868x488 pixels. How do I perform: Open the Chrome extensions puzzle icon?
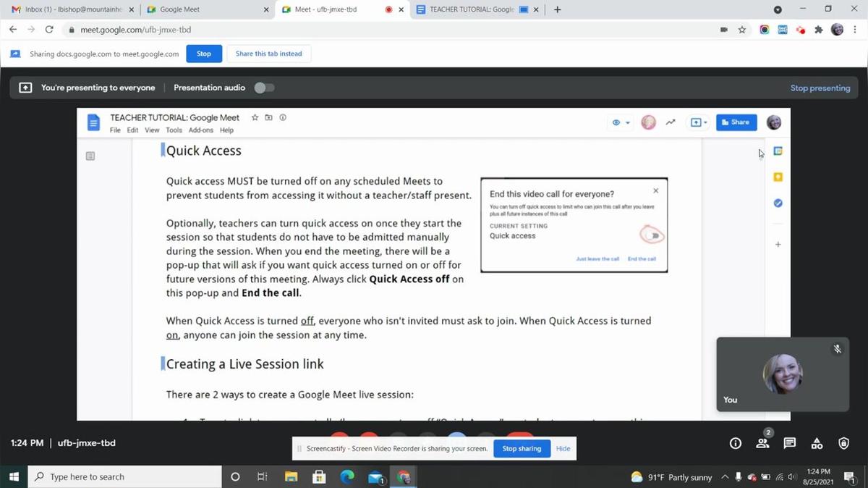point(819,30)
